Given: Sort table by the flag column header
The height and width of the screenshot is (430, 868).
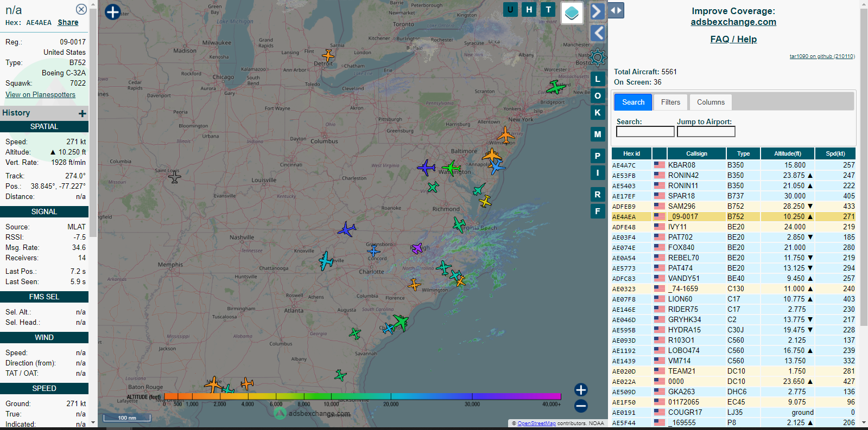Looking at the screenshot, I should point(660,153).
